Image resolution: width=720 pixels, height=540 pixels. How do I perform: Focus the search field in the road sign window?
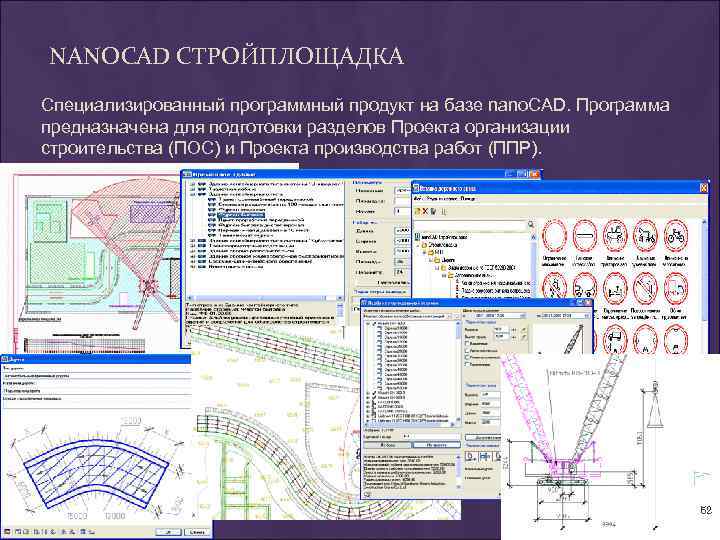(x=469, y=225)
